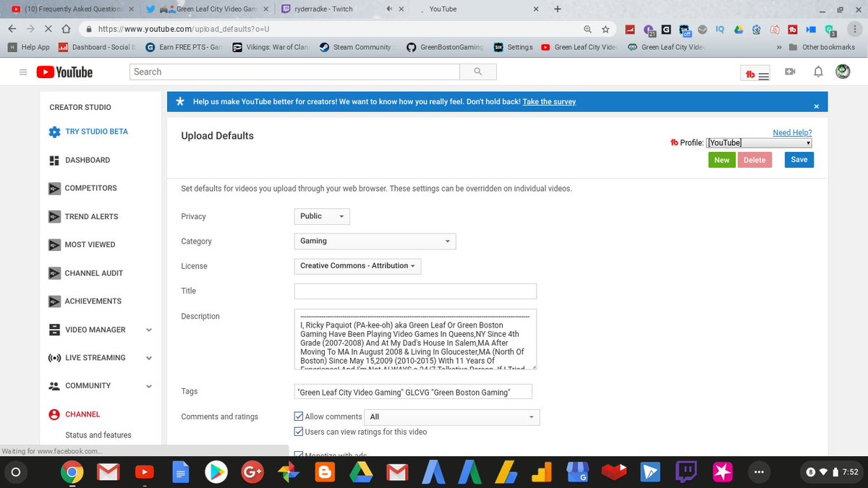Open the Privacy dropdown set to Public
Image resolution: width=868 pixels, height=488 pixels.
(x=322, y=216)
